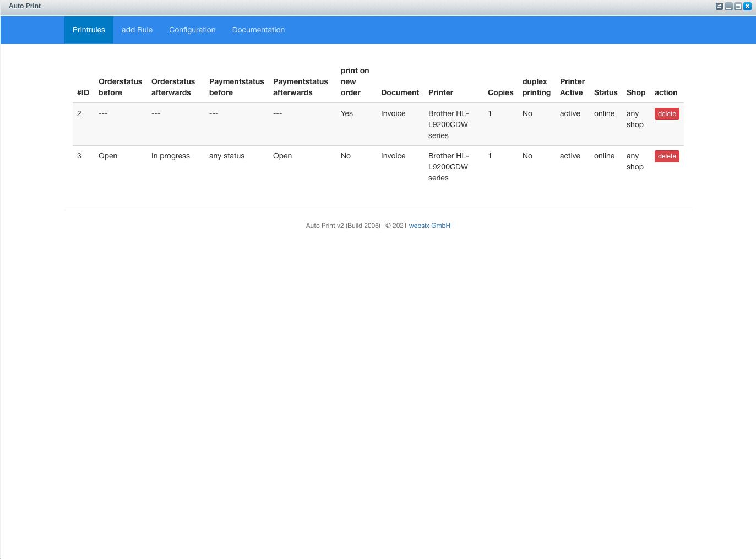Close the Auto Print window

pyautogui.click(x=747, y=7)
